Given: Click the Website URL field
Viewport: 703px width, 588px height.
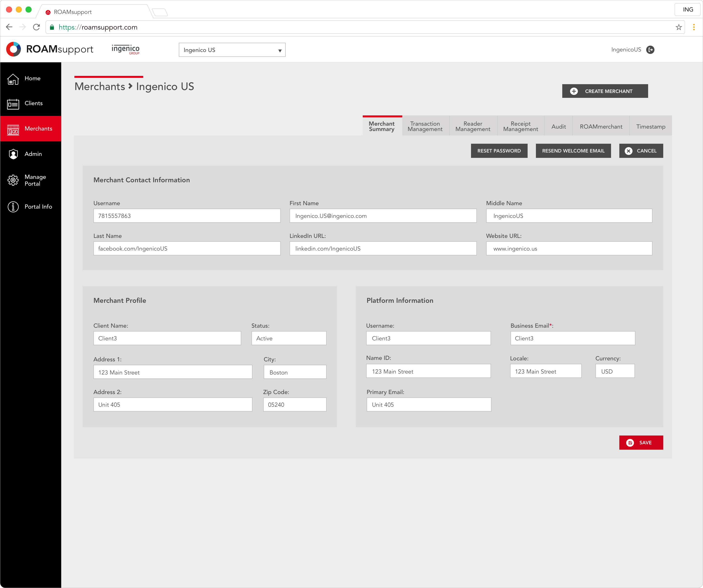Looking at the screenshot, I should pos(569,249).
